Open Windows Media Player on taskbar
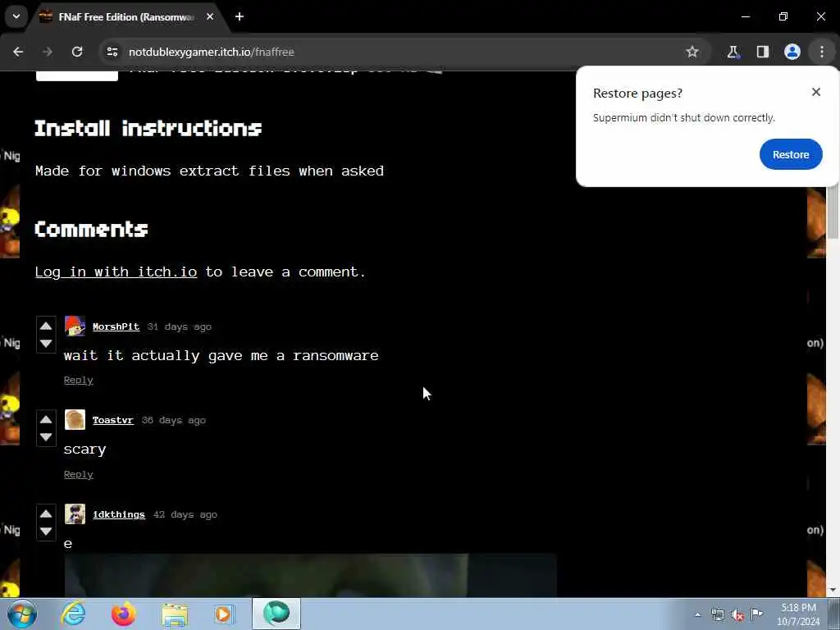The image size is (840, 630). [225, 614]
